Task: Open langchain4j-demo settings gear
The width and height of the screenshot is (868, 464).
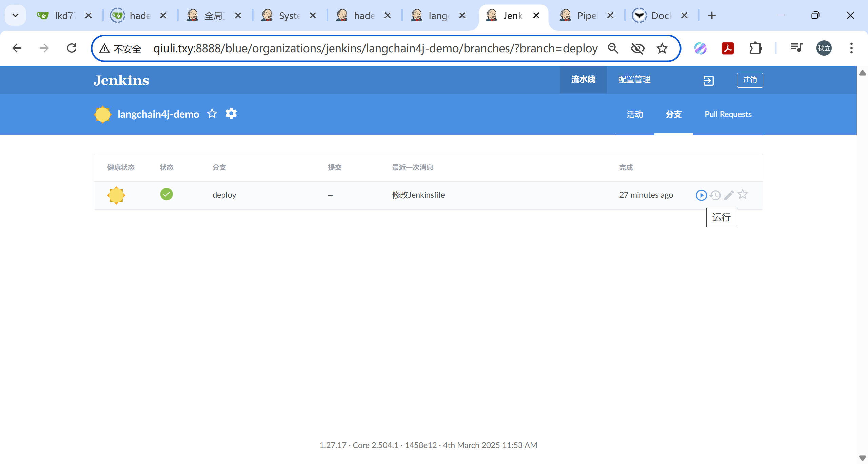Action: [231, 114]
